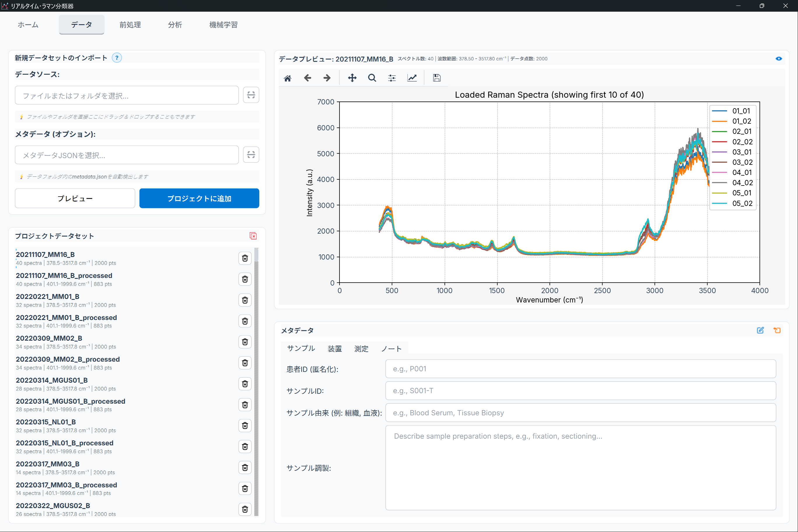
Task: Activate the zoom magnifier tool
Action: click(372, 78)
